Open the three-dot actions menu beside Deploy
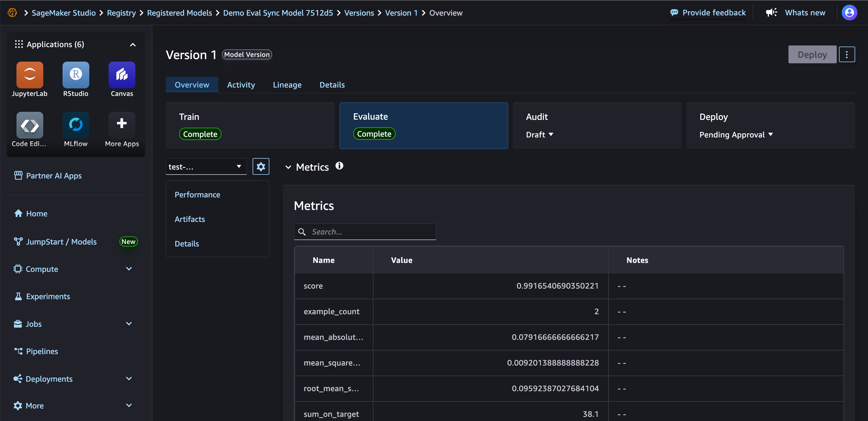 847,55
